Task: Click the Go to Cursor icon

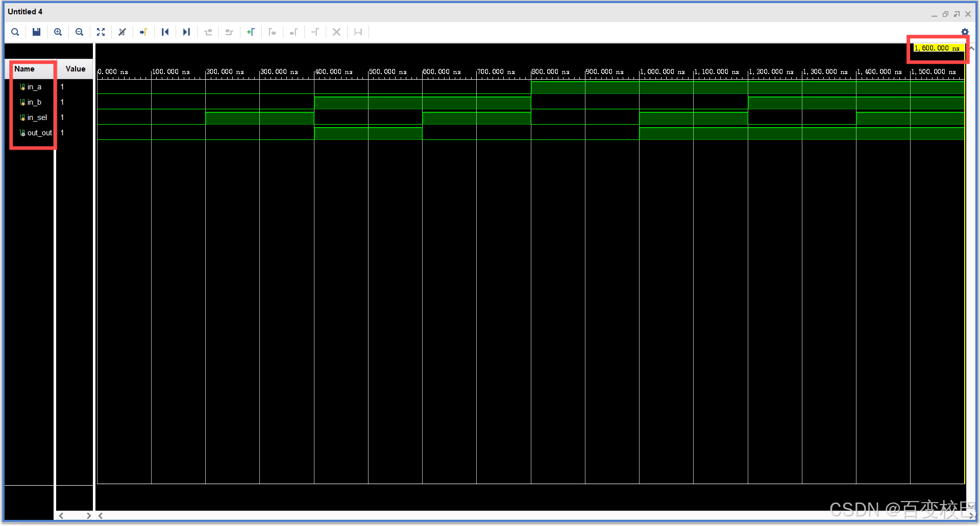Action: [x=143, y=32]
